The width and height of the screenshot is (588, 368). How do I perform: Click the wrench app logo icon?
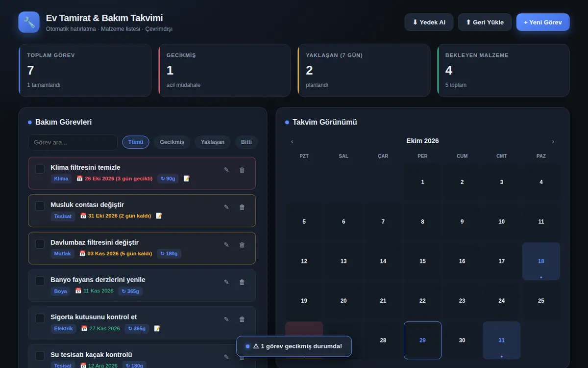point(29,22)
